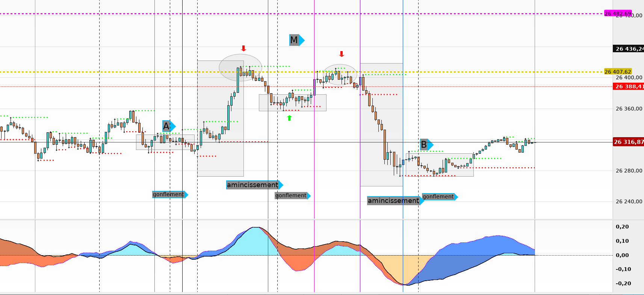
Task: Click the 26 360,00 price axis value
Action: [x=629, y=109]
